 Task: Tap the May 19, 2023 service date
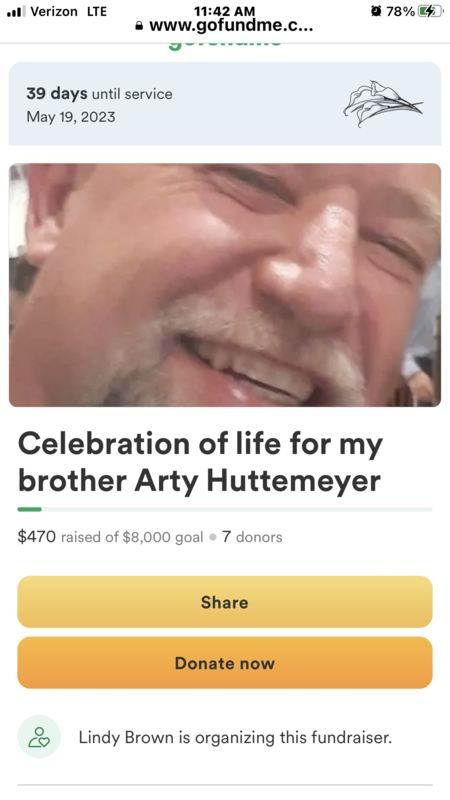71,117
